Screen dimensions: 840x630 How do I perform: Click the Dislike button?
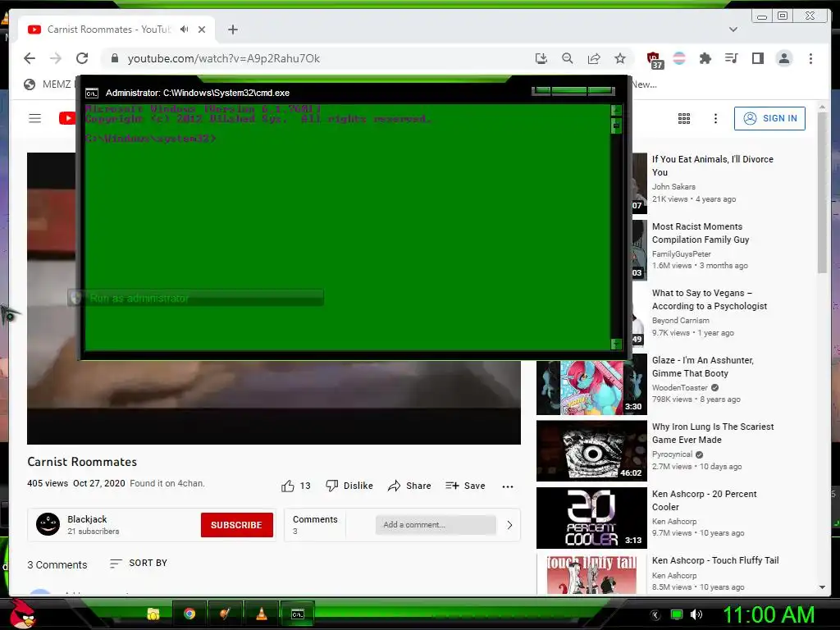click(x=349, y=486)
